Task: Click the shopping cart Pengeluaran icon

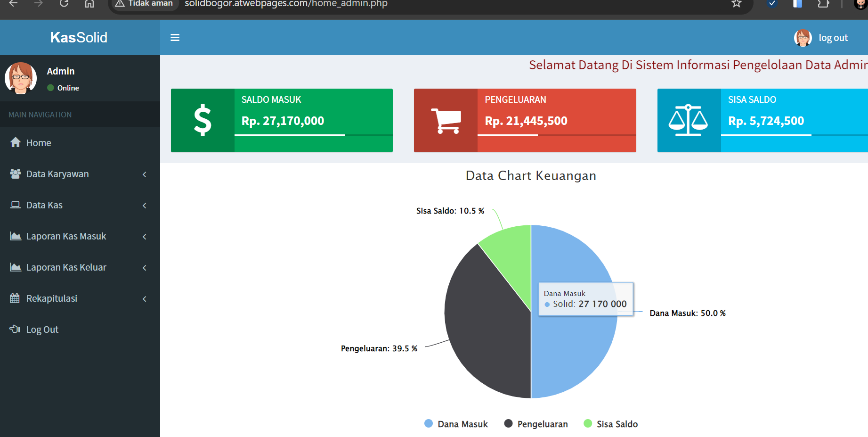Action: click(446, 121)
